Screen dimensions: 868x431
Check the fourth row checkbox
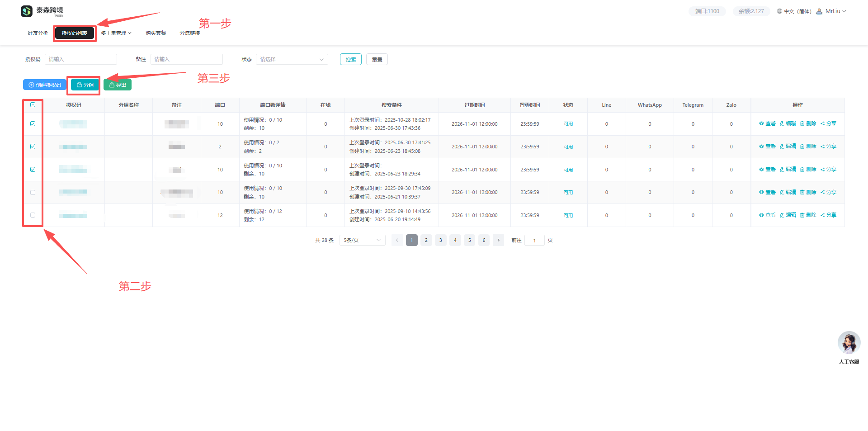[x=33, y=193]
